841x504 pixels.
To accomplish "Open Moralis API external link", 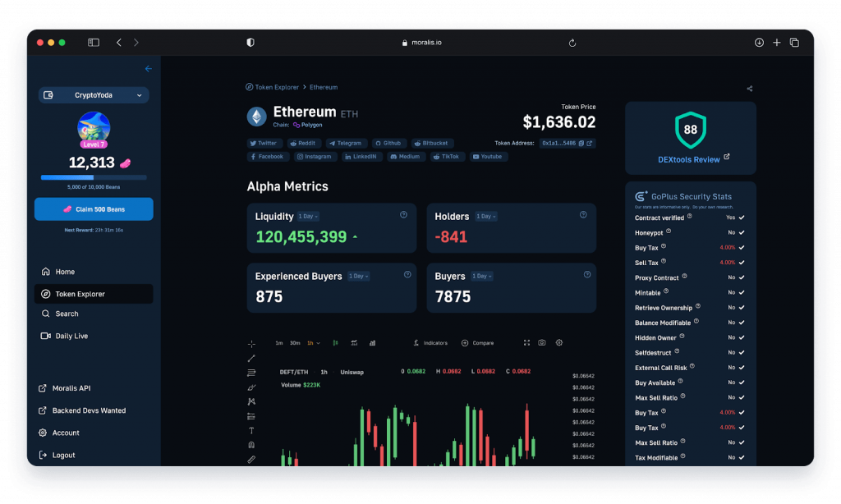I will (x=64, y=388).
